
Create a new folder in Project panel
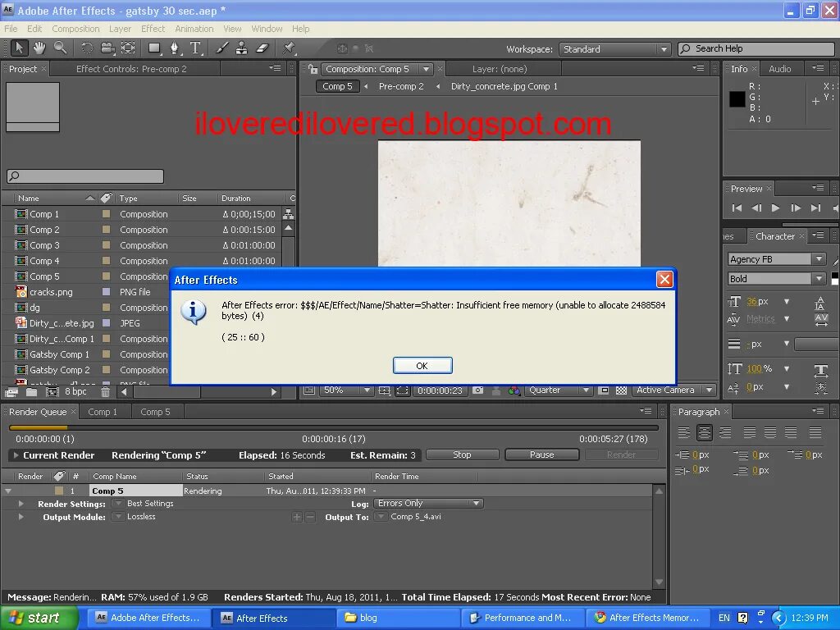(x=32, y=392)
